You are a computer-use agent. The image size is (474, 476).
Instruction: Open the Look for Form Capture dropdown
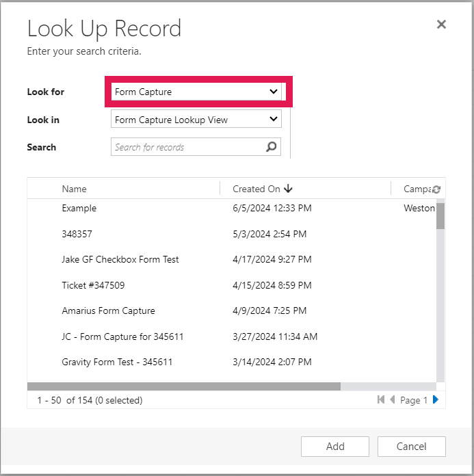196,92
